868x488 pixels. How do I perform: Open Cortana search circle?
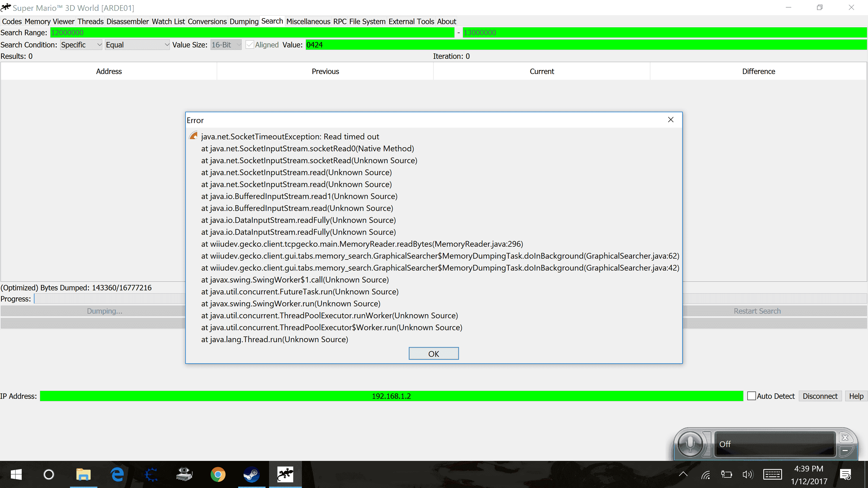point(49,474)
